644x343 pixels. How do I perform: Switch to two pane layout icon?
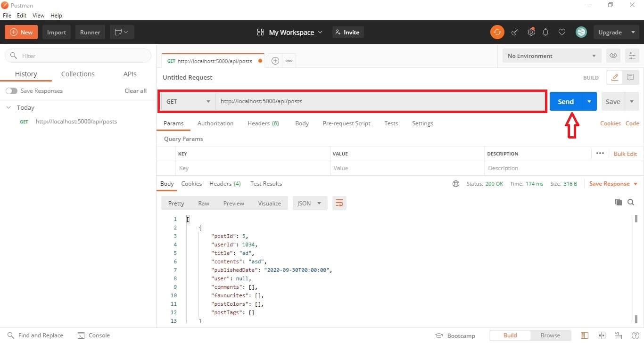pos(602,335)
